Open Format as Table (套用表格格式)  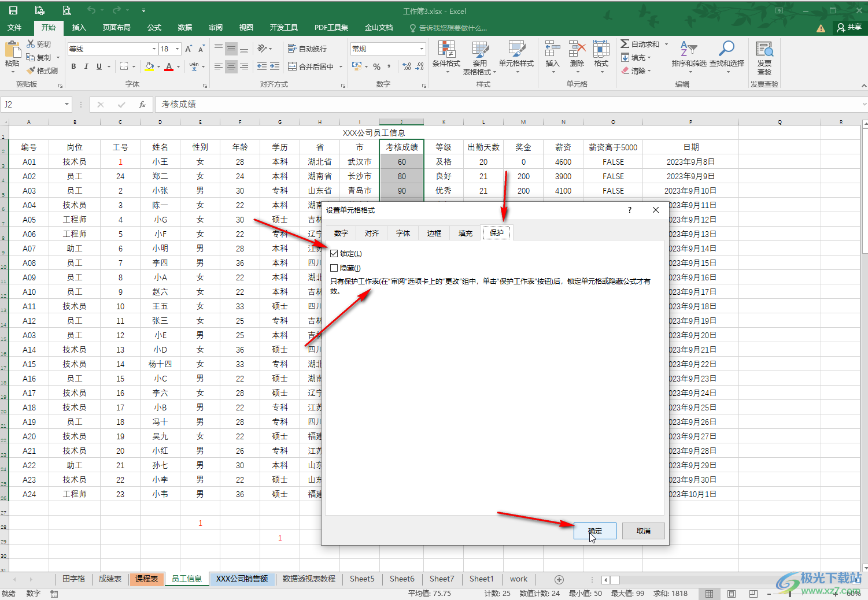click(x=479, y=58)
